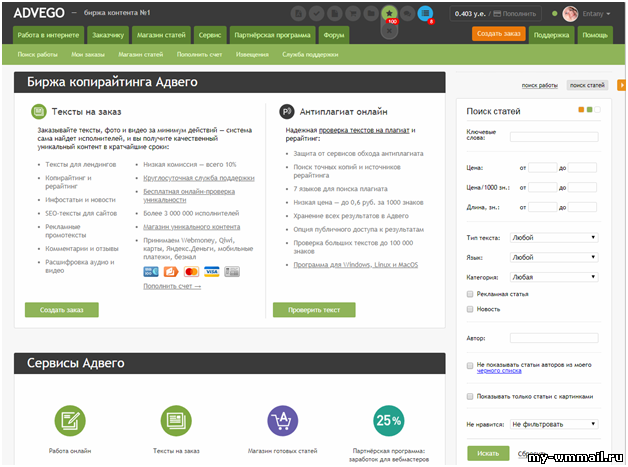This screenshot has height=467, width=628.
Task: Click Мои заказы in green submenu
Action: tap(88, 54)
